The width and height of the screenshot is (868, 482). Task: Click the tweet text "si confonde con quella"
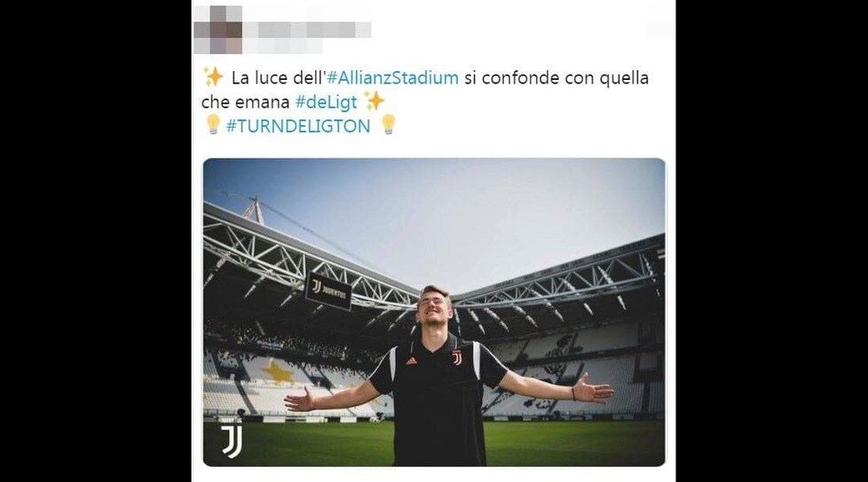tap(556, 78)
